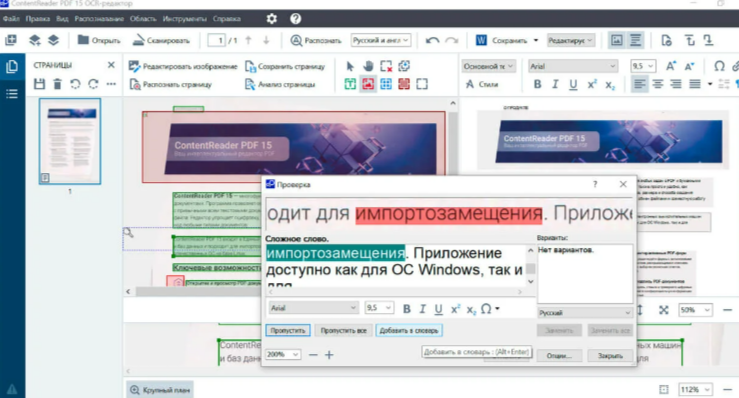The width and height of the screenshot is (739, 398).
Task: Select the hand pan tool
Action: (368, 66)
